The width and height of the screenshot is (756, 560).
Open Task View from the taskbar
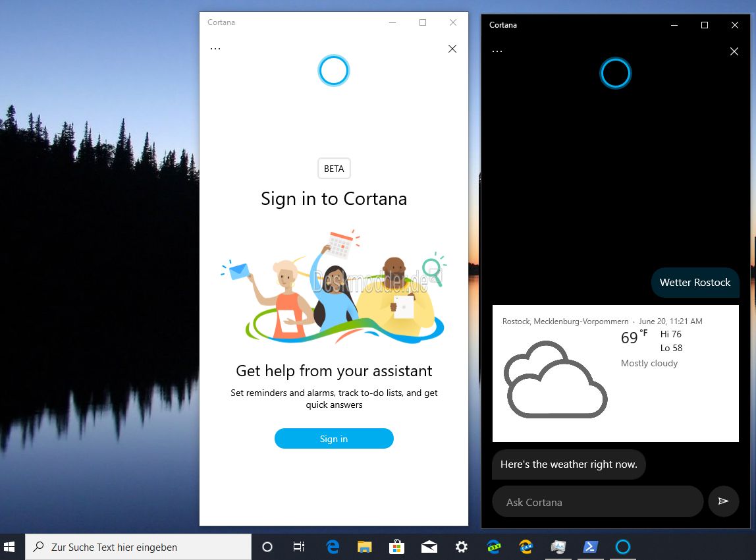(299, 547)
